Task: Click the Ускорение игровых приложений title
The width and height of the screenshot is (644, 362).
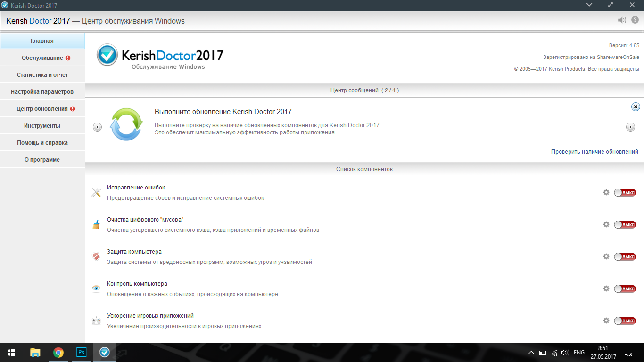Action: pos(150,316)
